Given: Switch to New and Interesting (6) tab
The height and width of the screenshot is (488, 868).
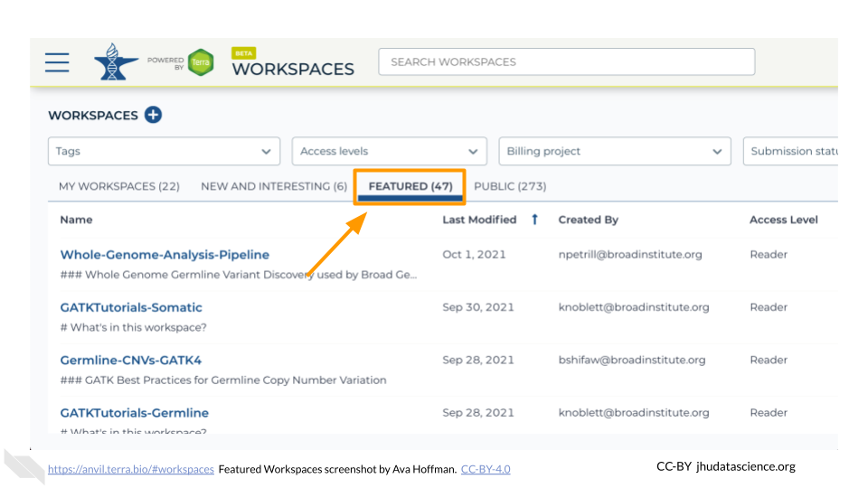Looking at the screenshot, I should pyautogui.click(x=274, y=186).
